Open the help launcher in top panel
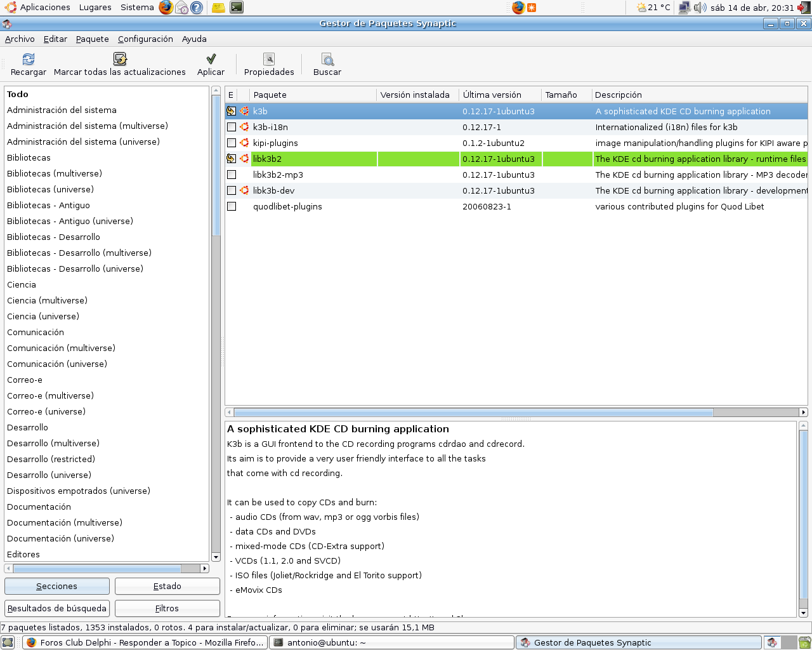812x650 pixels. [x=197, y=8]
